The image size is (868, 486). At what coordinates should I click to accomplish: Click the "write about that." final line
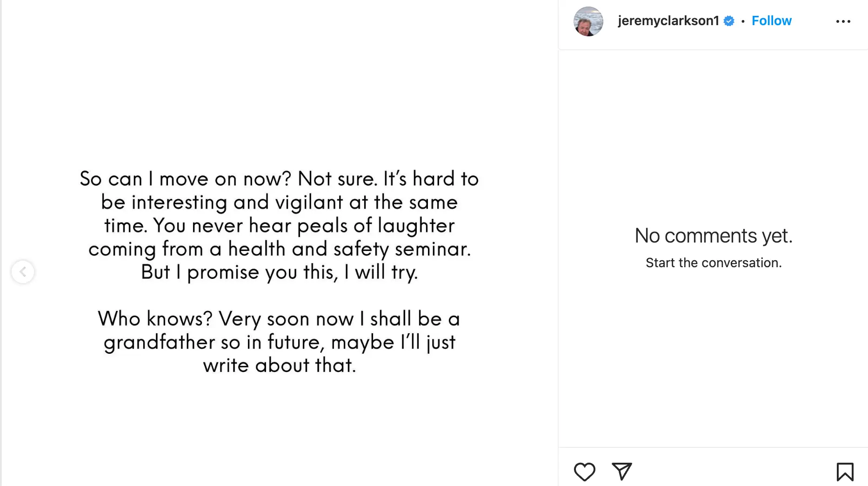[x=279, y=365]
